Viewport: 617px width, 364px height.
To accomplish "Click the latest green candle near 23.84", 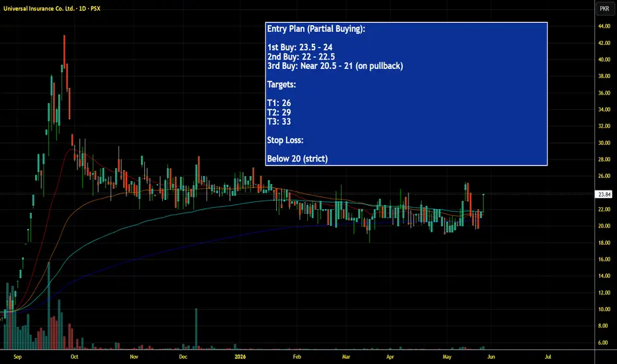I will click(x=483, y=204).
